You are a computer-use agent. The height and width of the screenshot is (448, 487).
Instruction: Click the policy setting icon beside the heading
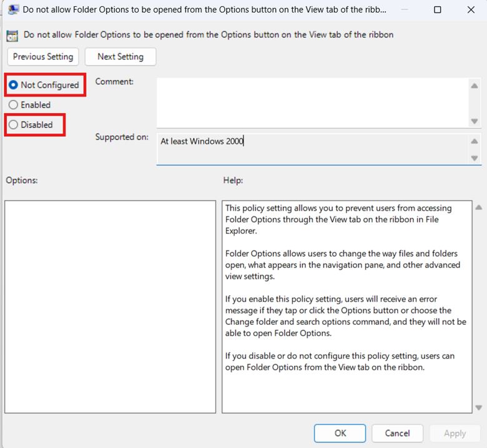[12, 35]
